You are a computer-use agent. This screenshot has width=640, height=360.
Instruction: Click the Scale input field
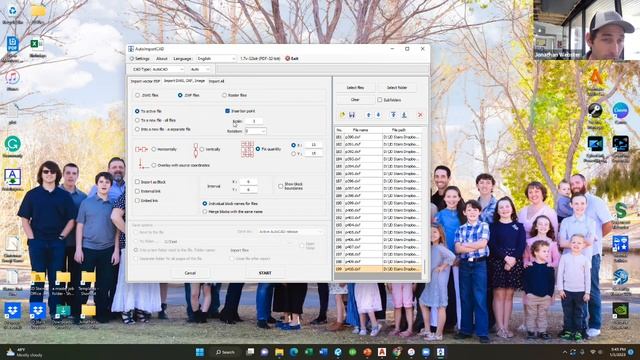tap(254, 121)
